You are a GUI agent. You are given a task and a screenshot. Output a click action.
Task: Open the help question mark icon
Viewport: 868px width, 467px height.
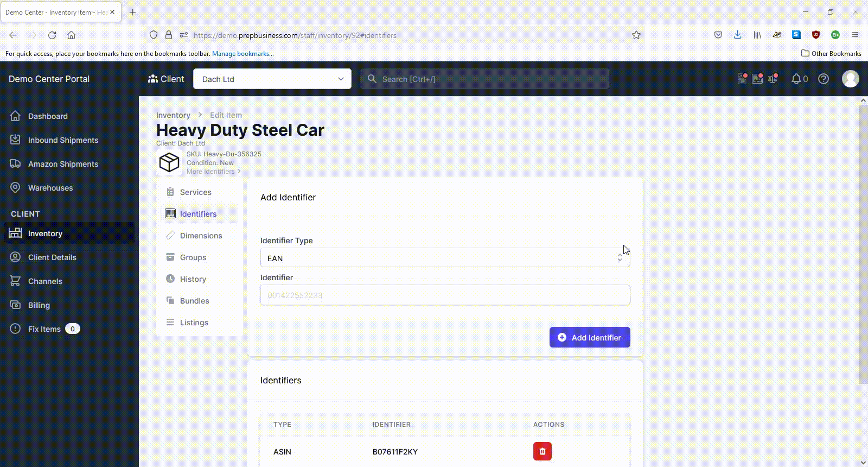pos(824,79)
